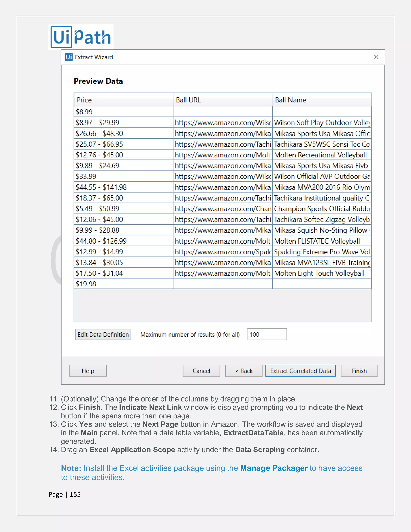Select the $33.99 price cell
Screen dimensions: 411x532
click(124, 176)
